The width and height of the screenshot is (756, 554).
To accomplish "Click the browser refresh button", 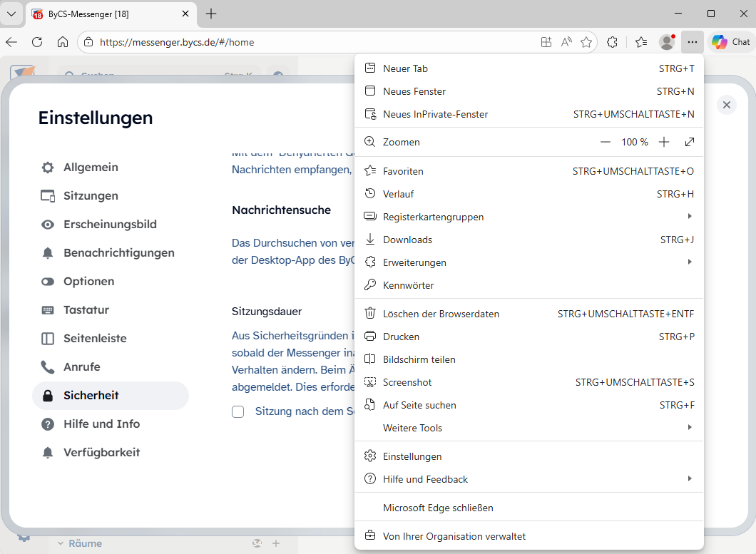I will (37, 42).
